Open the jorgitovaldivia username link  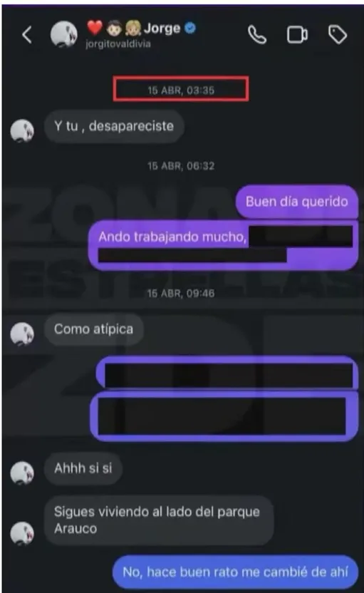pyautogui.click(x=118, y=44)
